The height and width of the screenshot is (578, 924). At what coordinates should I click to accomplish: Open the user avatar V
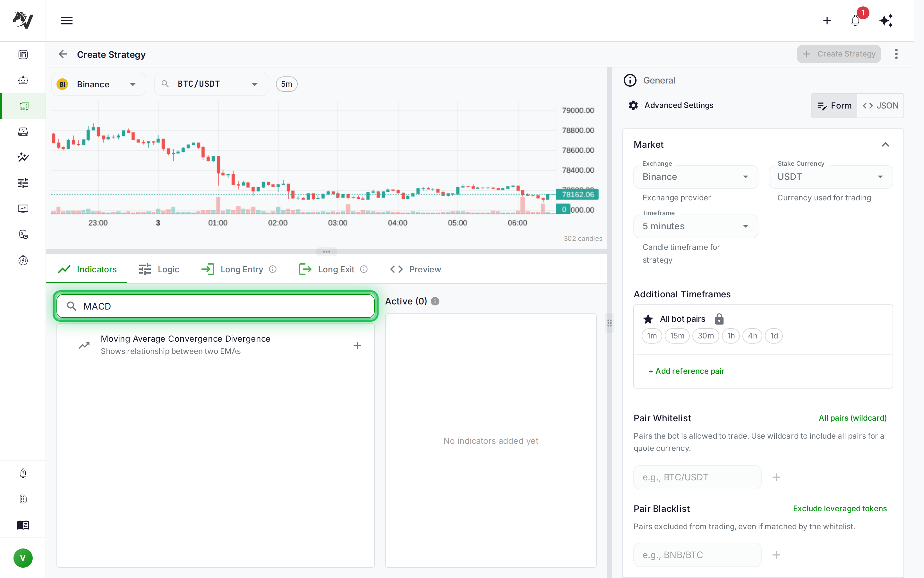coord(23,558)
